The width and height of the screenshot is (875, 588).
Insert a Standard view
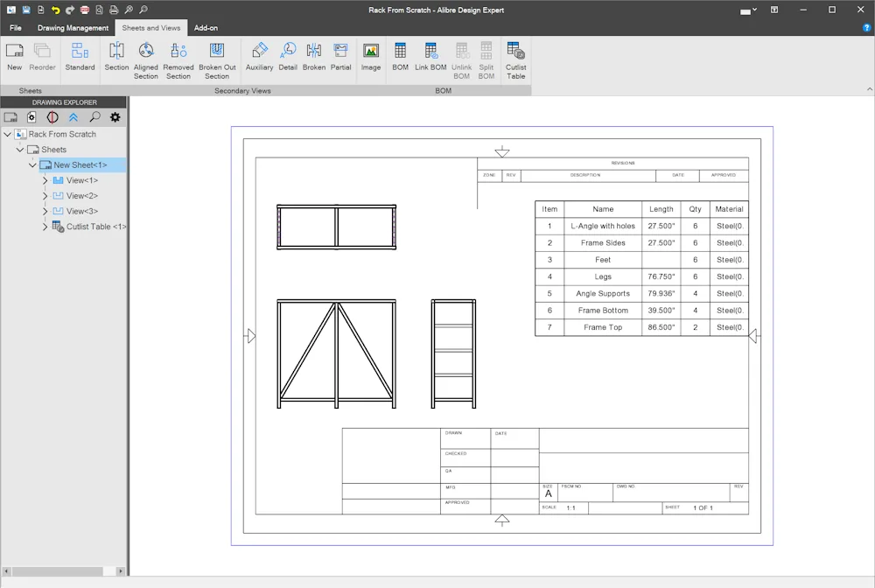(80, 57)
